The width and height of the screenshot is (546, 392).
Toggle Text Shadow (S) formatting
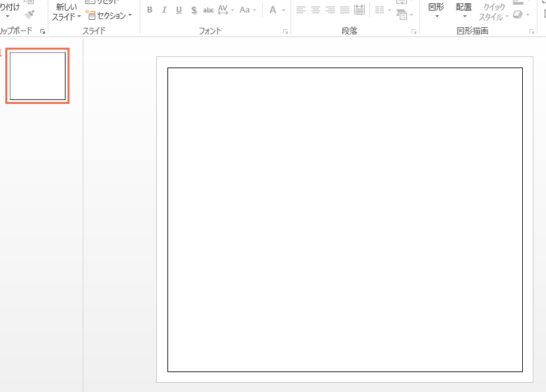pos(194,10)
